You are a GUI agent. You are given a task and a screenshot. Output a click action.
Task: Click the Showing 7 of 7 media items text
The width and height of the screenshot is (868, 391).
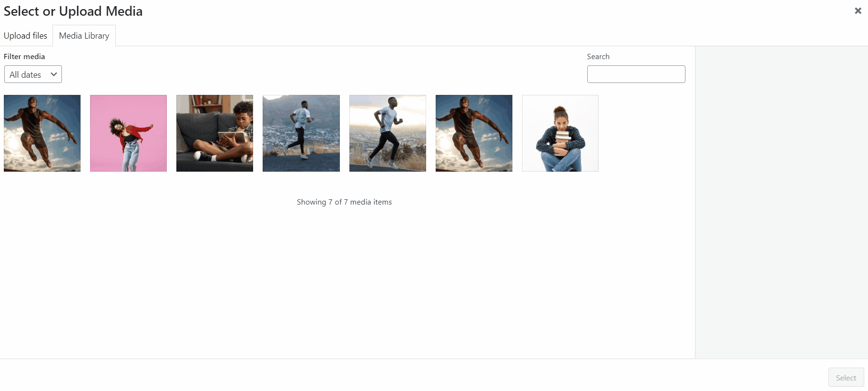[x=344, y=202]
